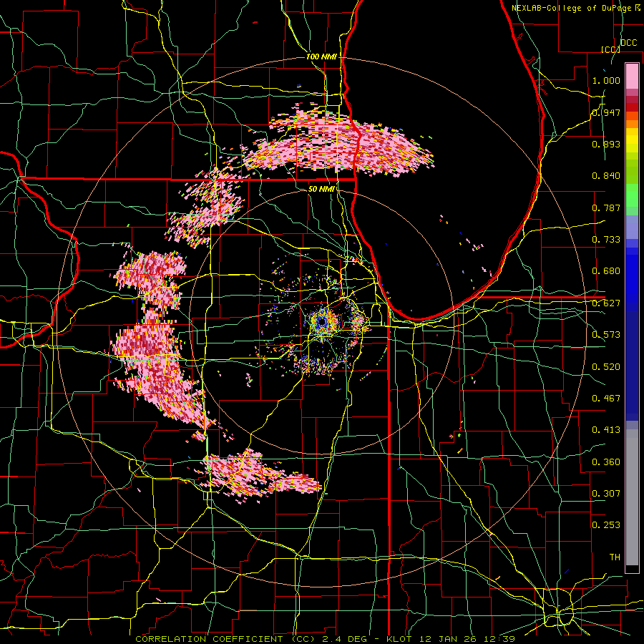Click the 0.840 scale value
Viewport: 644px width, 644px height.
pos(606,176)
